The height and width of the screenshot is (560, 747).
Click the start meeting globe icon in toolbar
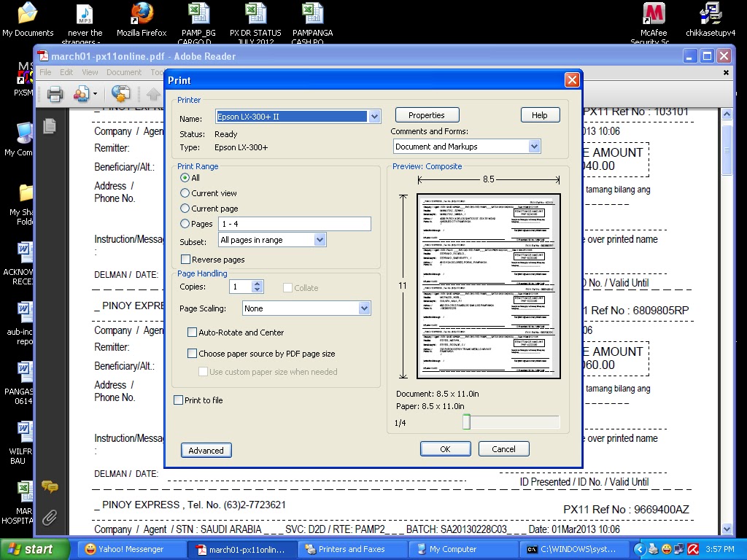pos(121,94)
